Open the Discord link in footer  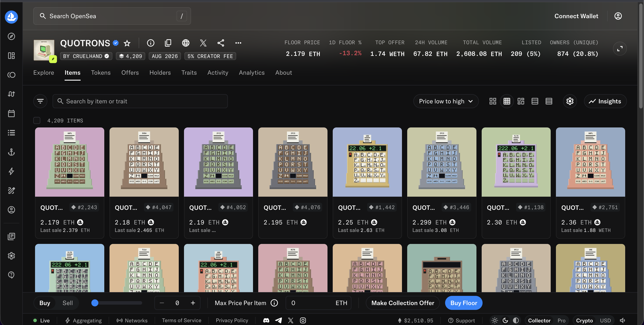pos(266,320)
